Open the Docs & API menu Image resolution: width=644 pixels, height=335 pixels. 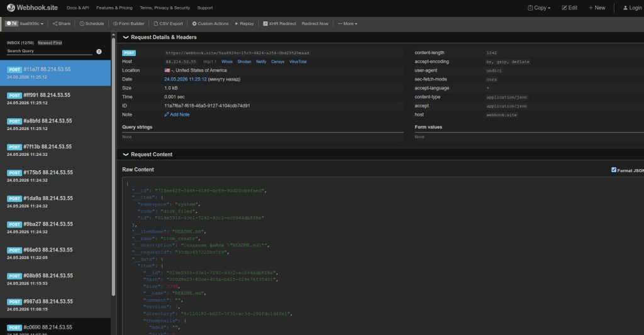click(77, 8)
